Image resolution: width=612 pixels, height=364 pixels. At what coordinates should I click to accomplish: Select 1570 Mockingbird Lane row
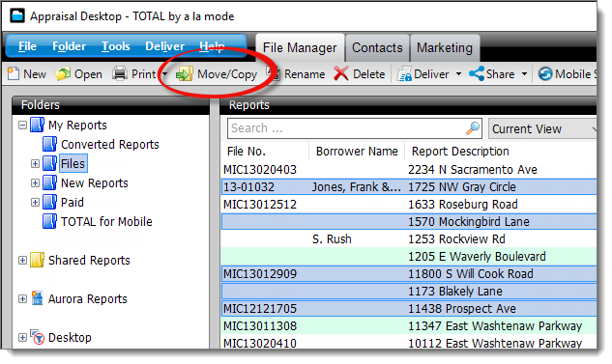pos(409,222)
